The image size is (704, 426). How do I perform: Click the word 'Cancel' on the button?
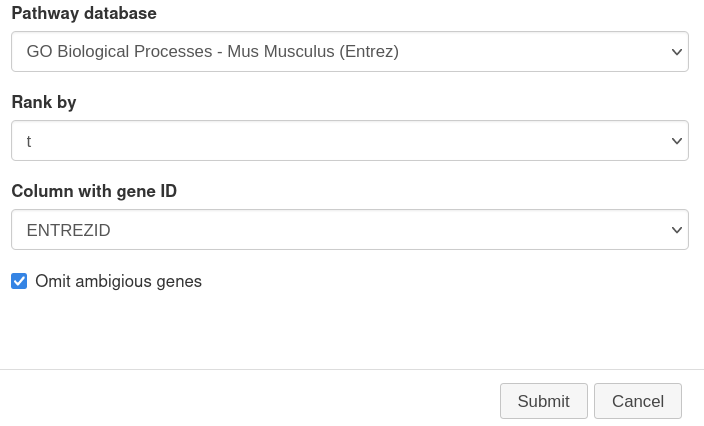click(638, 401)
